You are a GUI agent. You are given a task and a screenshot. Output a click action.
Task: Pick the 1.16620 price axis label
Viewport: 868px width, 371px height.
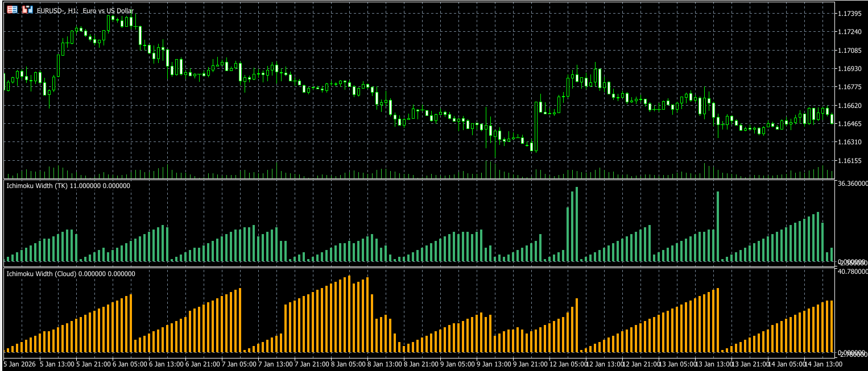[x=851, y=106]
